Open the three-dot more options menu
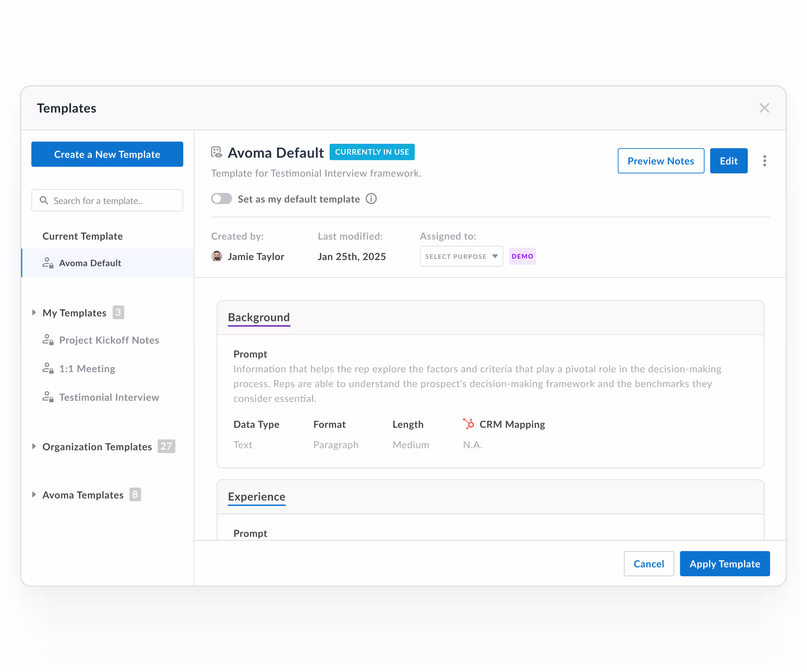The width and height of the screenshot is (807, 672). pos(765,161)
